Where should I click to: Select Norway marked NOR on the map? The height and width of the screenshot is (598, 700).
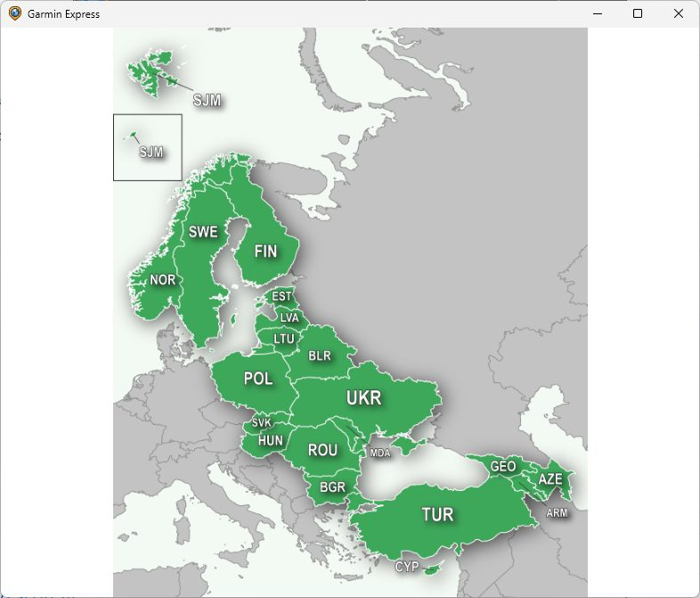pyautogui.click(x=162, y=280)
